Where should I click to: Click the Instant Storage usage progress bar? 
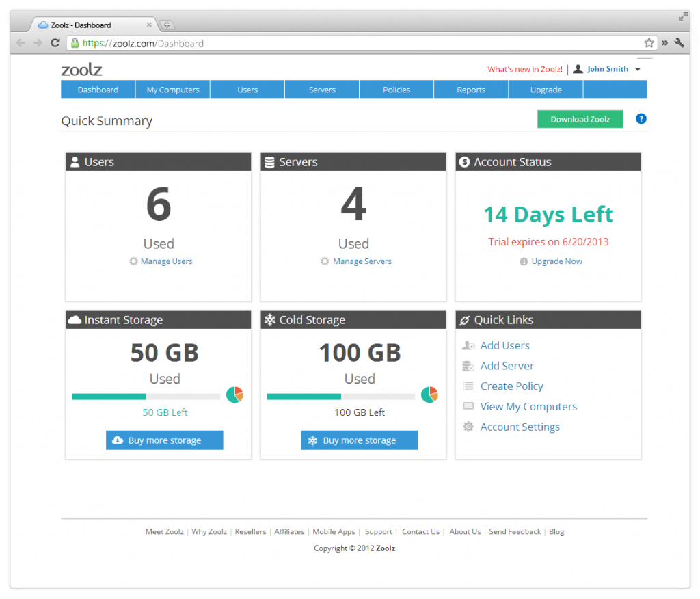click(x=146, y=396)
